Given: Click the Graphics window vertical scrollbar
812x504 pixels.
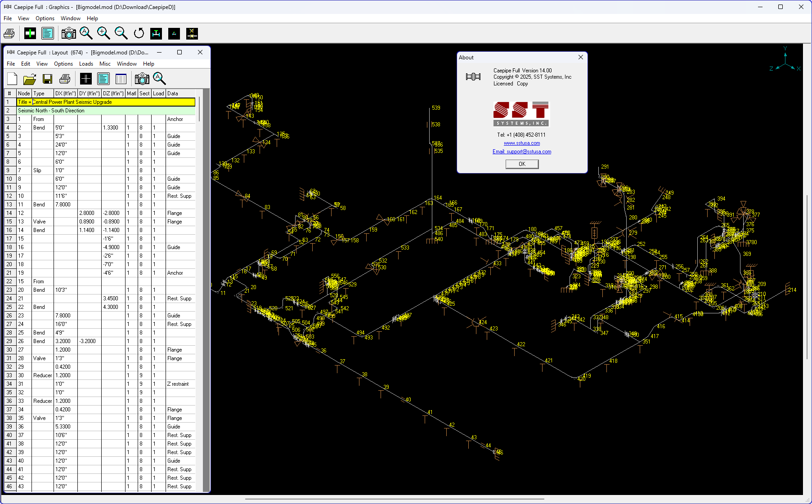Looking at the screenshot, I should point(807,277).
